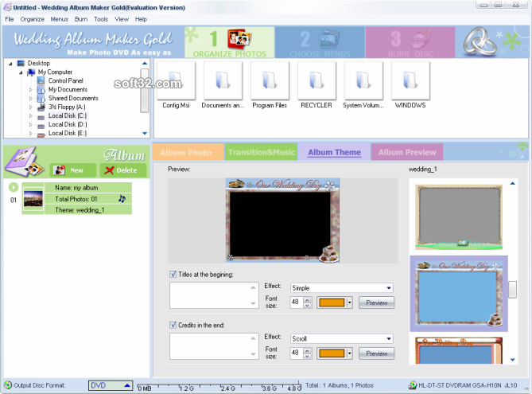Open the Config.Msi folder icon
The image size is (532, 394).
pos(176,80)
